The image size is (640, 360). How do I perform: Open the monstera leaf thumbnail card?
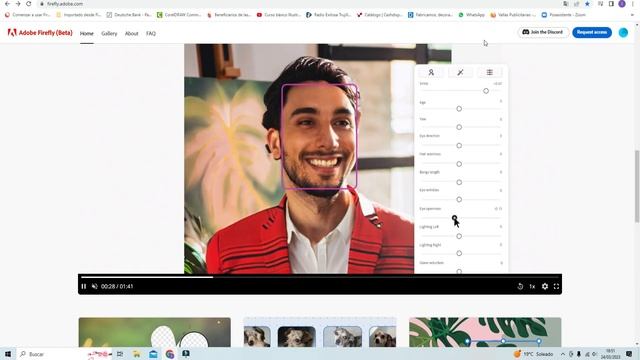485,332
